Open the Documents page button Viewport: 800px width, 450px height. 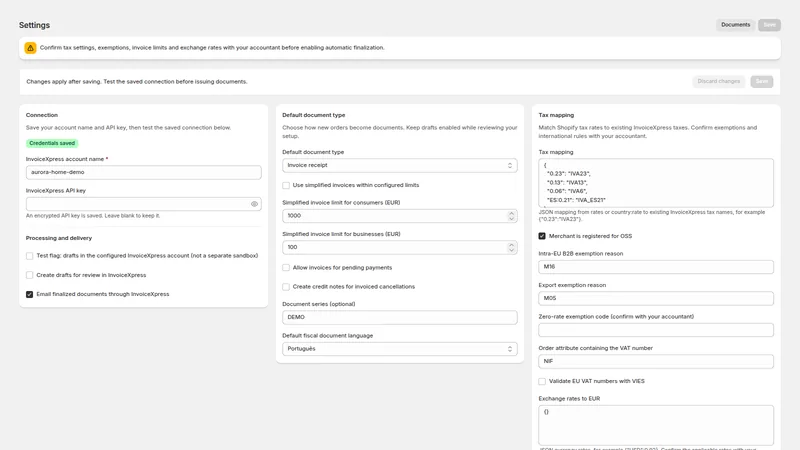pyautogui.click(x=735, y=25)
